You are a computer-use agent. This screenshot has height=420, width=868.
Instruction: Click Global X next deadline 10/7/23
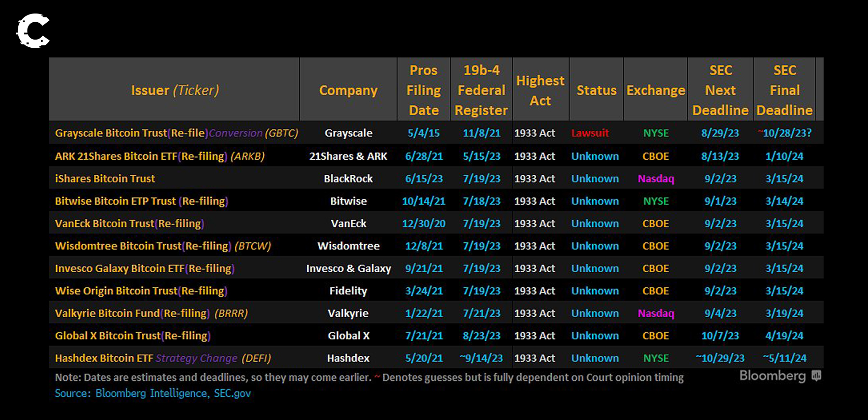pyautogui.click(x=720, y=336)
